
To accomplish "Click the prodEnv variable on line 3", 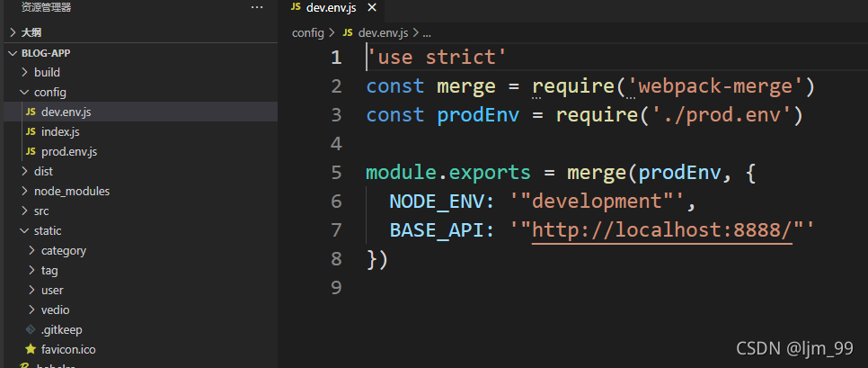I will coord(478,115).
